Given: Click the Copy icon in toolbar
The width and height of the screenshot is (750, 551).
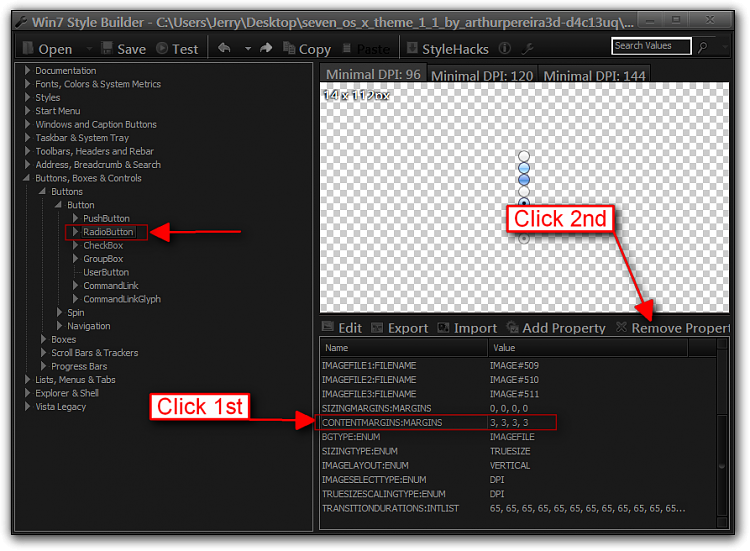Looking at the screenshot, I should point(289,48).
